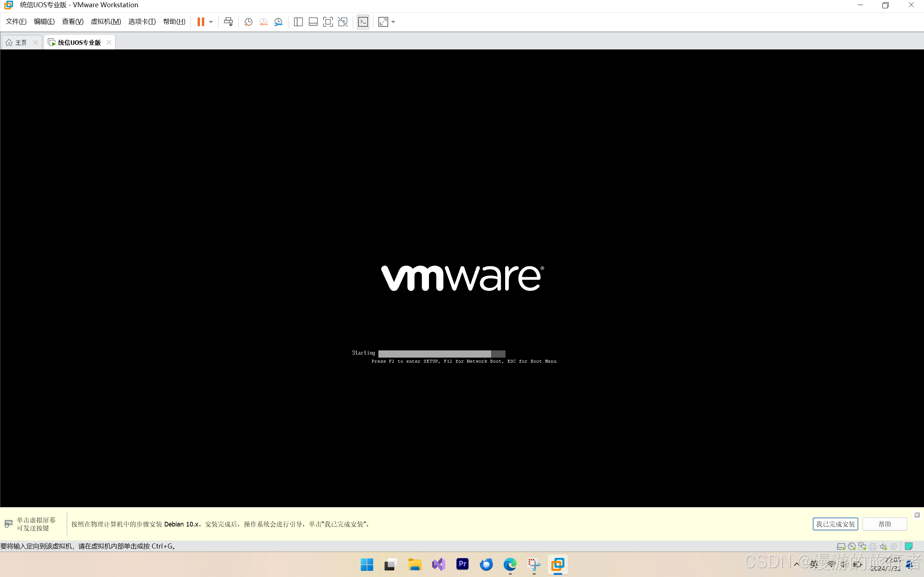Open File Explorer from the taskbar
Screen dimensions: 924x577
(415, 564)
